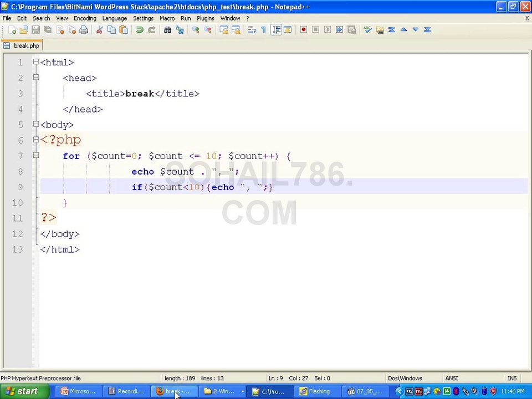
Task: Switch to the 'Recordi...' taskbar button
Action: coord(126,391)
